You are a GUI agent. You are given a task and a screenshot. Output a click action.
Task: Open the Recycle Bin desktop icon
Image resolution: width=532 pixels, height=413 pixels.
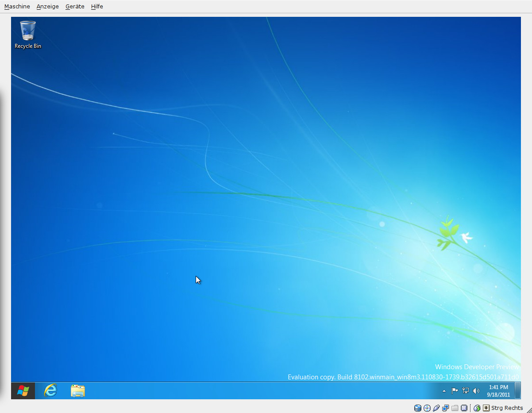28,35
